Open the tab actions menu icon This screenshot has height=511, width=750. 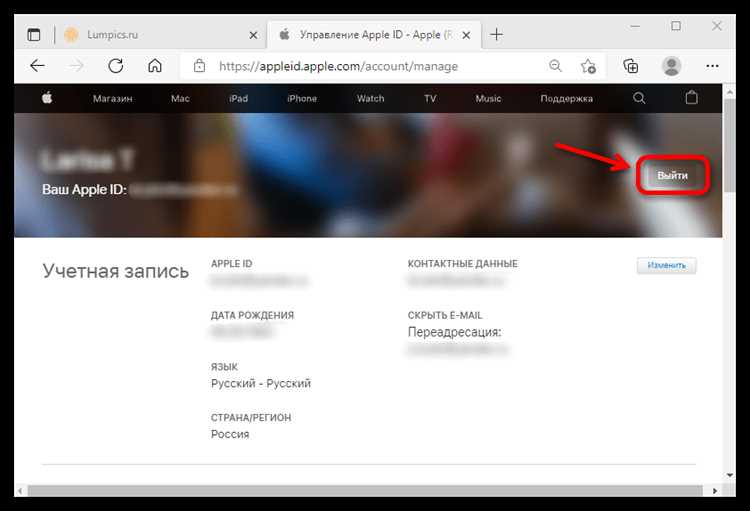click(34, 34)
